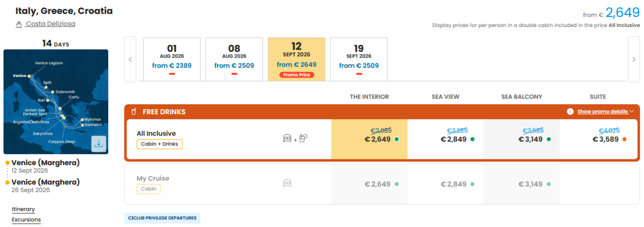Show next departure dates with right arrow

tap(634, 59)
